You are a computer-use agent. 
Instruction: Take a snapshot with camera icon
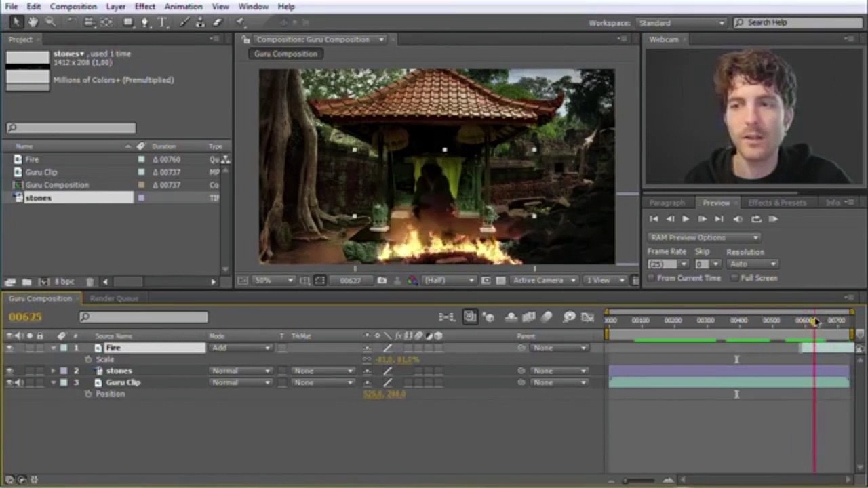pyautogui.click(x=382, y=280)
